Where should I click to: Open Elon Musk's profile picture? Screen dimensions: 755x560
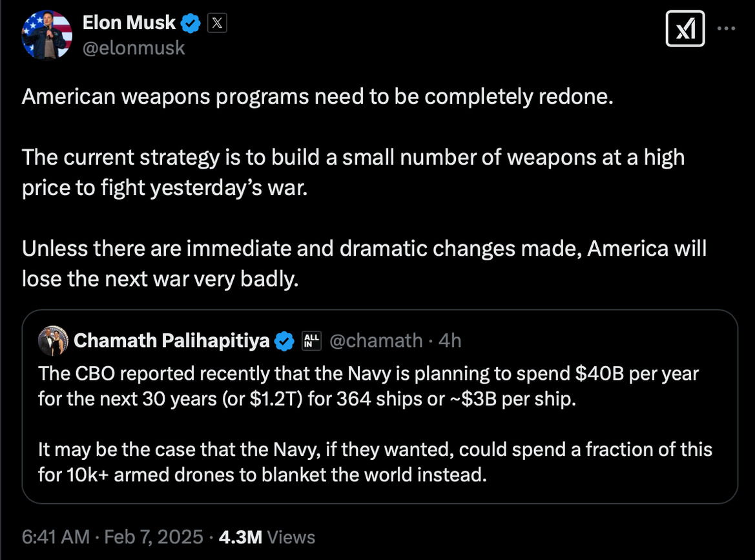click(x=47, y=36)
